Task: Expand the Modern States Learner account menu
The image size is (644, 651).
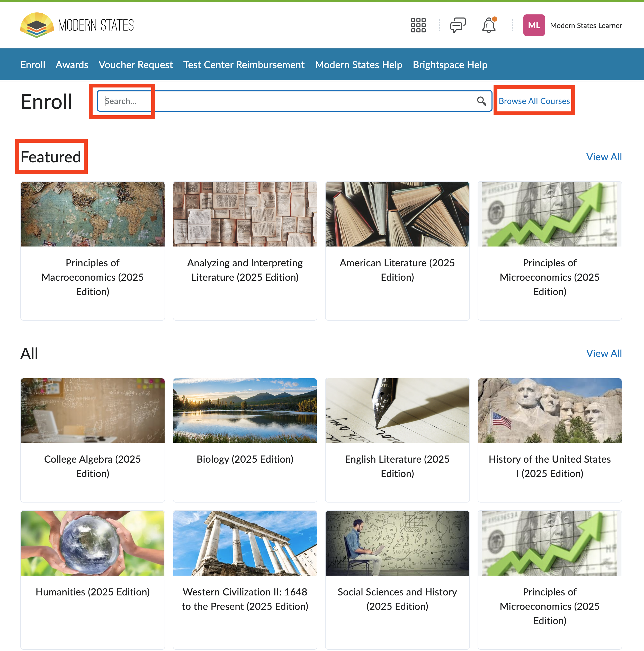Action: (586, 26)
